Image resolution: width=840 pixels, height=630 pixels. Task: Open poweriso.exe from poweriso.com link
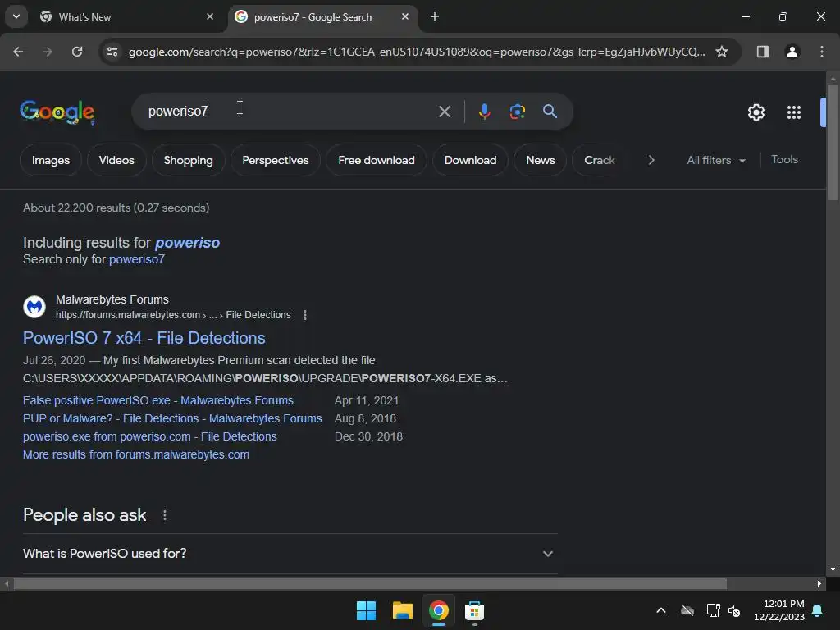150,436
